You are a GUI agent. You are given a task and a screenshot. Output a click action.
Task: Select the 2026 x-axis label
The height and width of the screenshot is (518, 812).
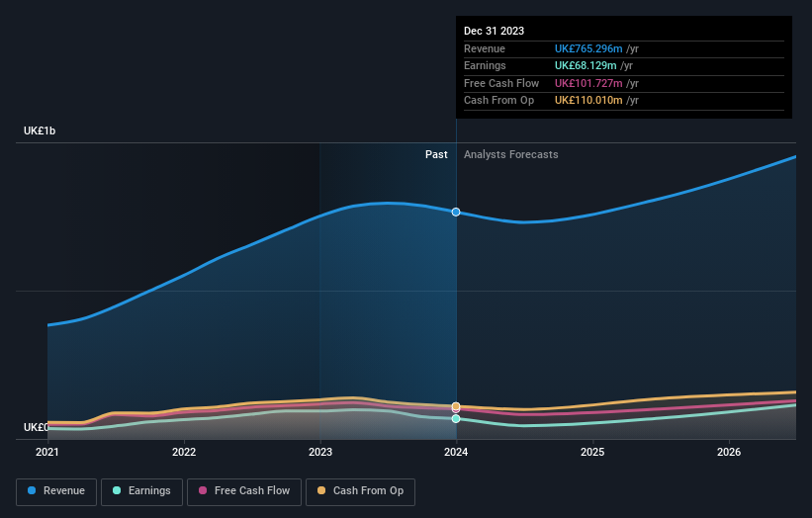pos(729,453)
